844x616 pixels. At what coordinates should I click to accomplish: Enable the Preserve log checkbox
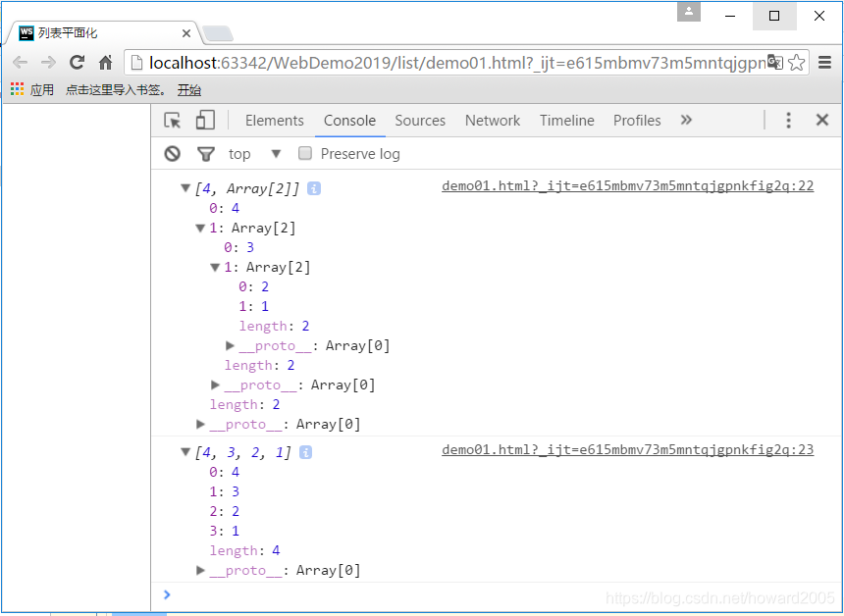305,153
